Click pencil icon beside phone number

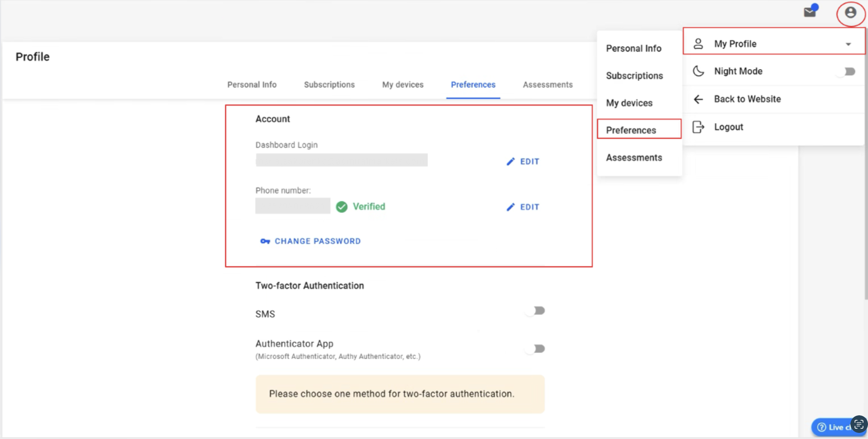tap(511, 207)
